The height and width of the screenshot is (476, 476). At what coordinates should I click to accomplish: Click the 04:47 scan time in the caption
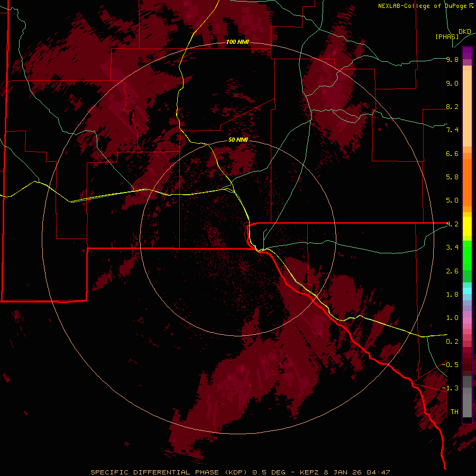(x=378, y=472)
